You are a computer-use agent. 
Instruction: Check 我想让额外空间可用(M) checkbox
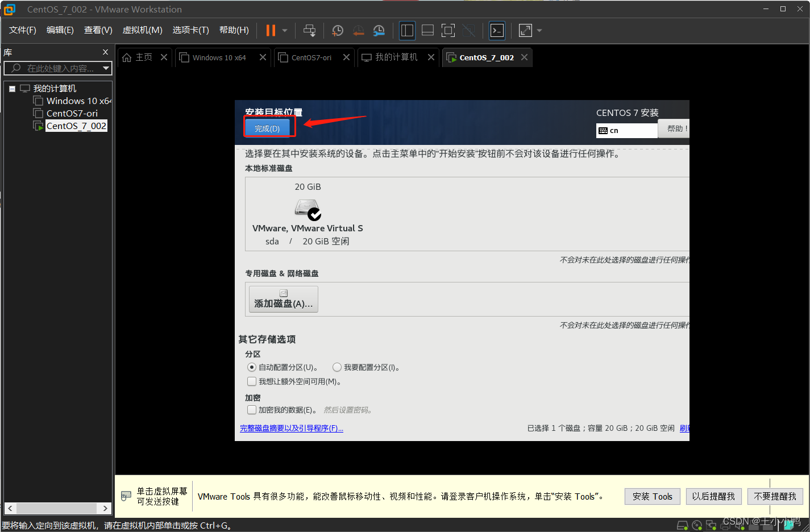(252, 381)
